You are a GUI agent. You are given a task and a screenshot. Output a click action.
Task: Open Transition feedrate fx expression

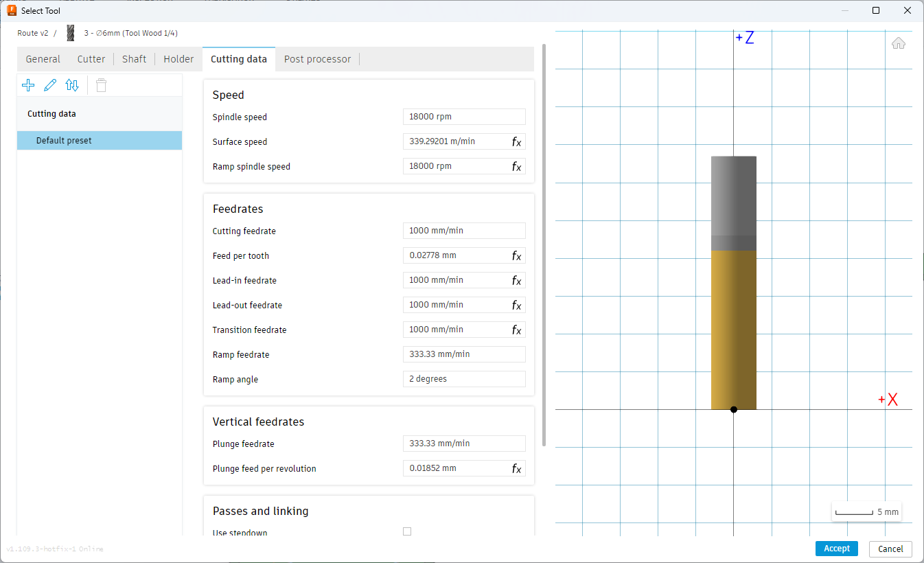pos(517,330)
